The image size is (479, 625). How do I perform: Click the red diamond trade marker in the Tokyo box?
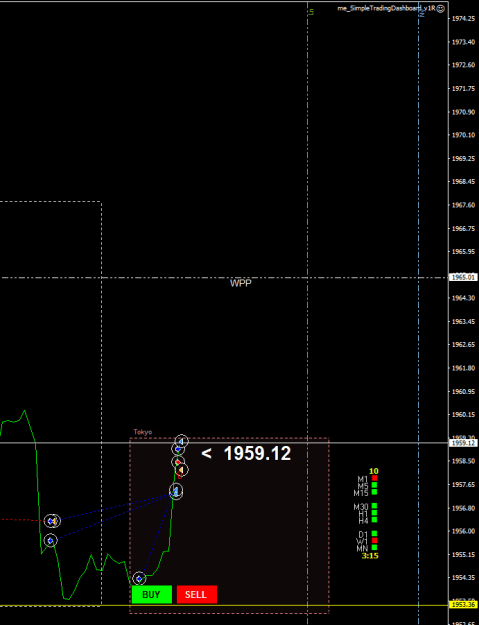(x=178, y=462)
